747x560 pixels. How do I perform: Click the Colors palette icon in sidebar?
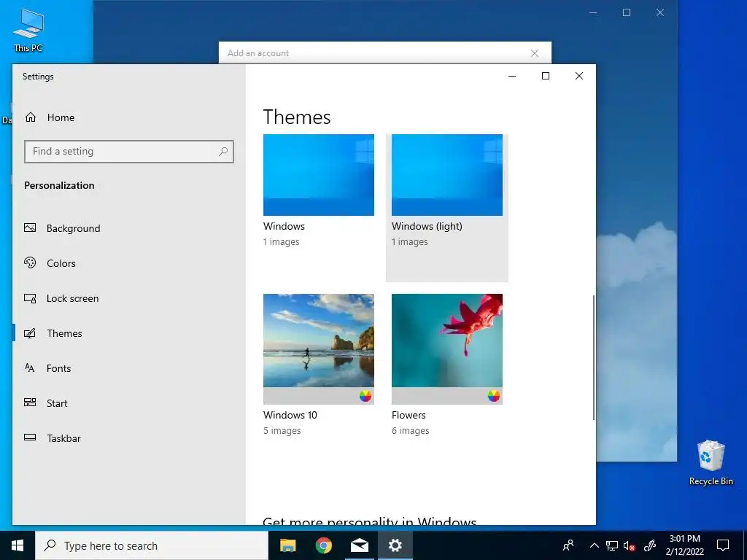(30, 262)
